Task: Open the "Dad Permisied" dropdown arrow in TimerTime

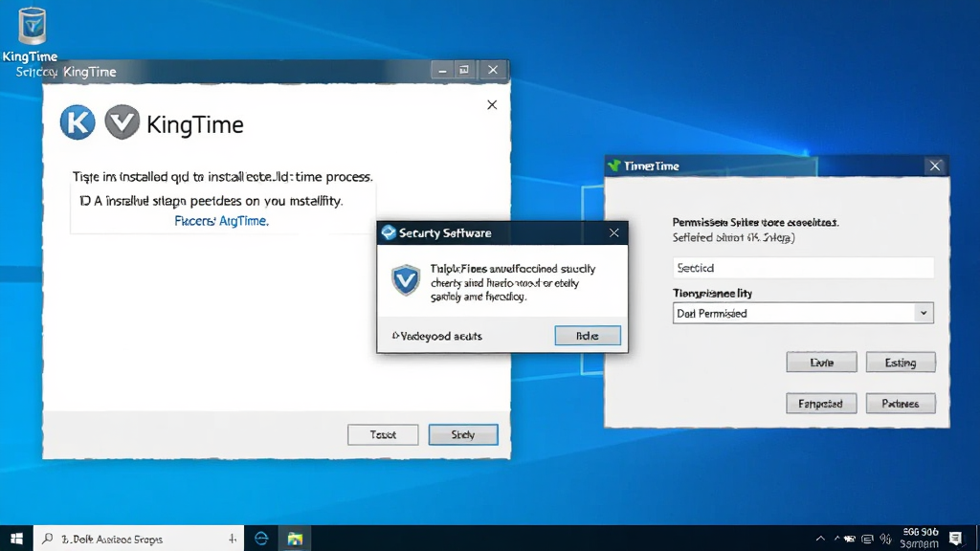Action: pyautogui.click(x=924, y=313)
